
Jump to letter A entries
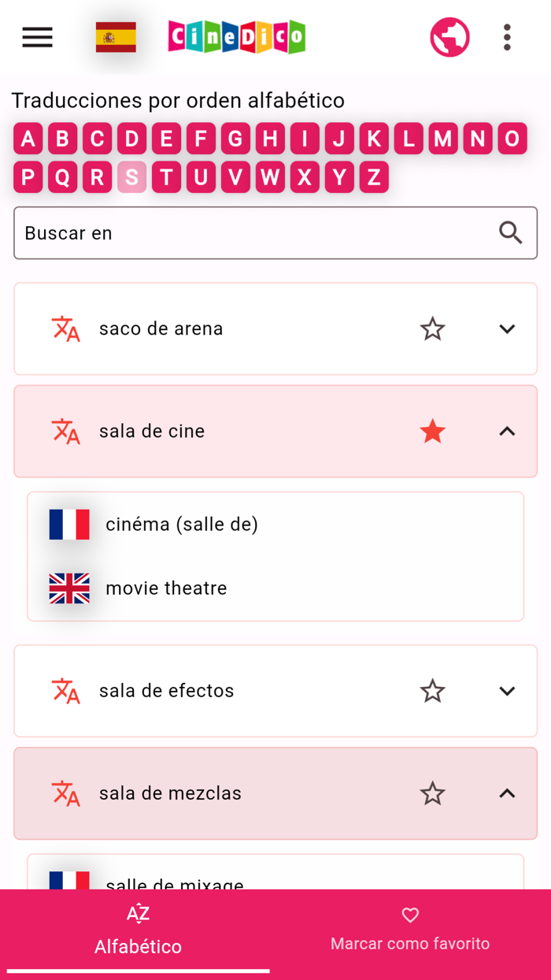[28, 138]
